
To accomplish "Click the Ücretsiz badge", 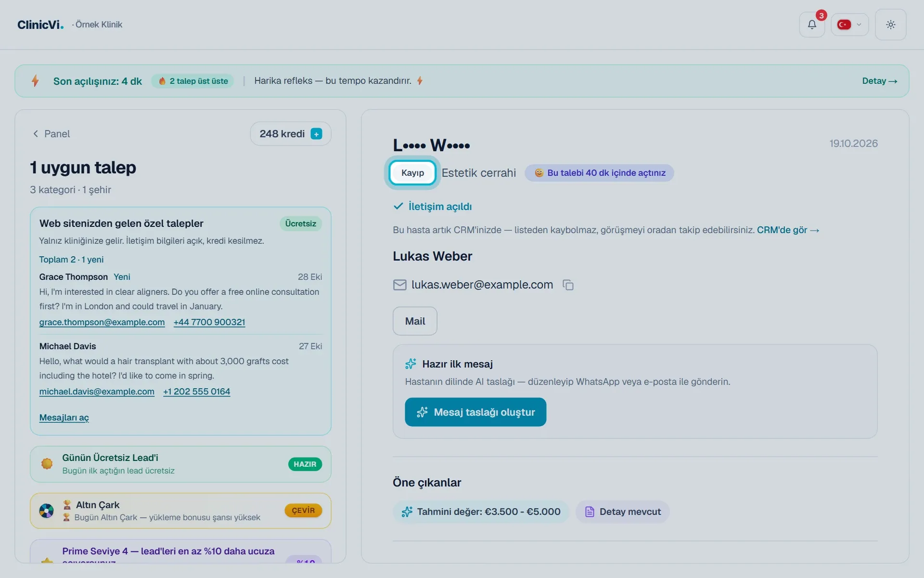I will click(x=301, y=223).
